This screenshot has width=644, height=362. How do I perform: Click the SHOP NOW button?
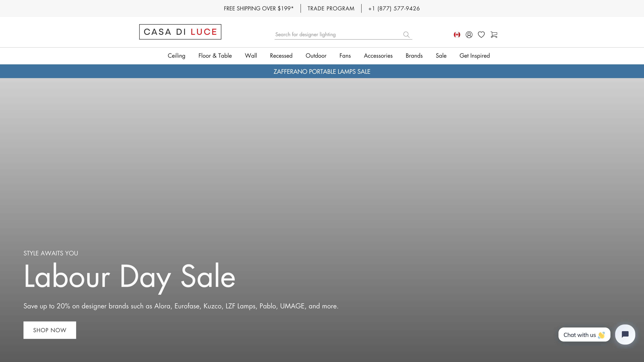point(49,330)
